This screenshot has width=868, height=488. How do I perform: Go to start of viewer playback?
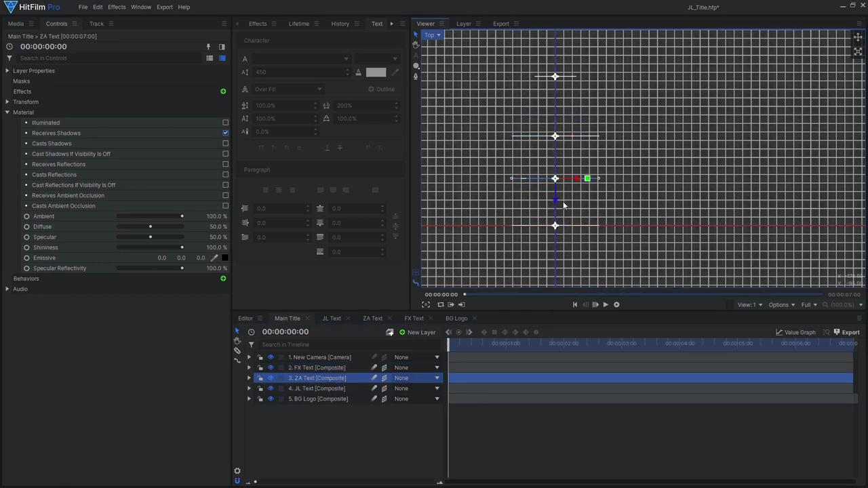point(575,304)
